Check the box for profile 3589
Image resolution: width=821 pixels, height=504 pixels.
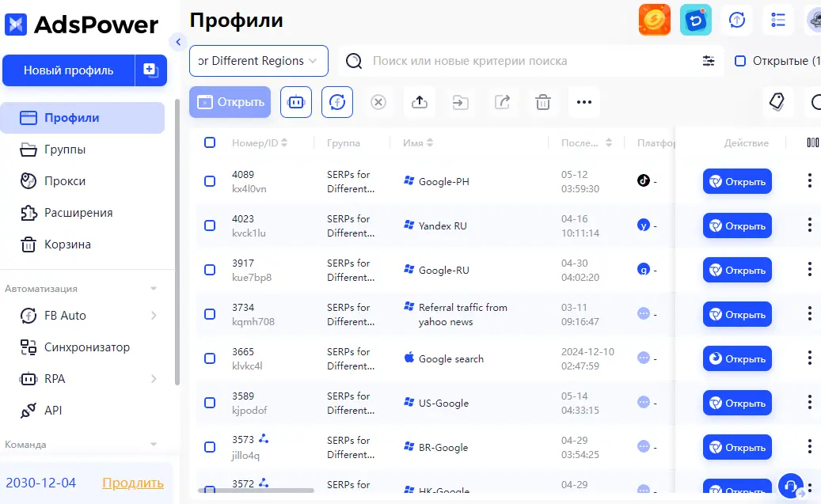pyautogui.click(x=210, y=403)
